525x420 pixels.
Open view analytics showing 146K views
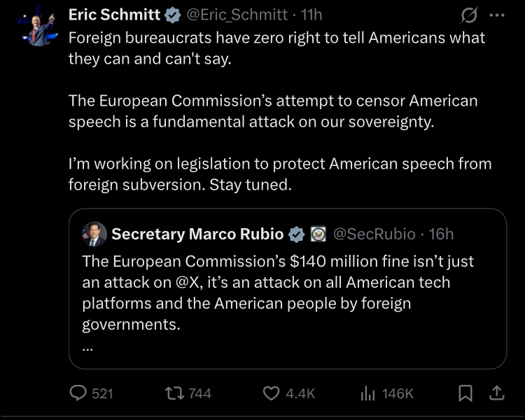click(x=368, y=393)
